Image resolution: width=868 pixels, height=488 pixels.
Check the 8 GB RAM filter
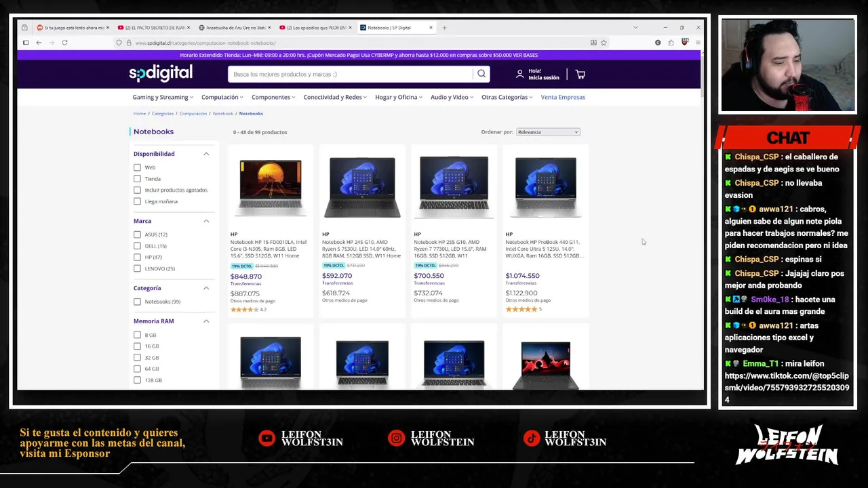(x=137, y=335)
